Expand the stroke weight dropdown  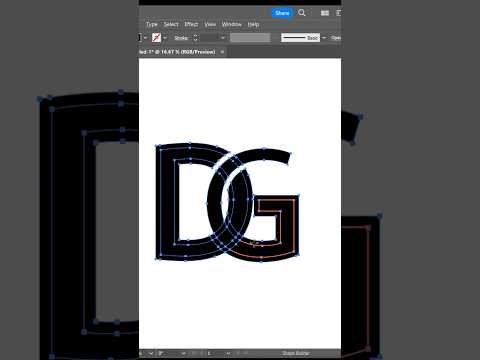point(223,38)
